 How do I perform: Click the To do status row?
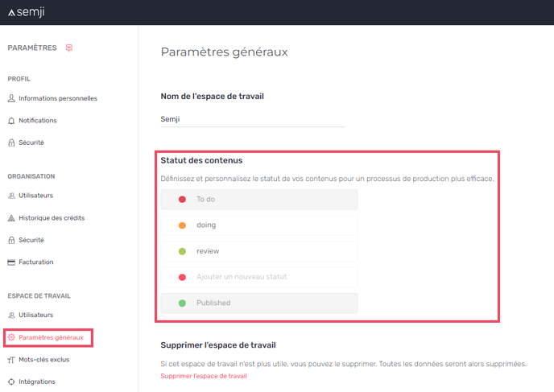pyautogui.click(x=259, y=200)
